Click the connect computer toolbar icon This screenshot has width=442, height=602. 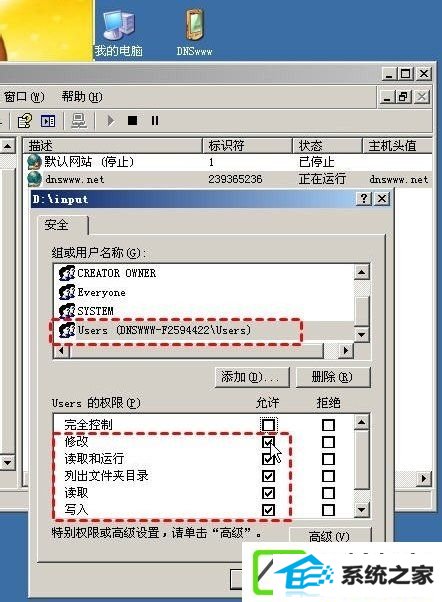click(79, 121)
